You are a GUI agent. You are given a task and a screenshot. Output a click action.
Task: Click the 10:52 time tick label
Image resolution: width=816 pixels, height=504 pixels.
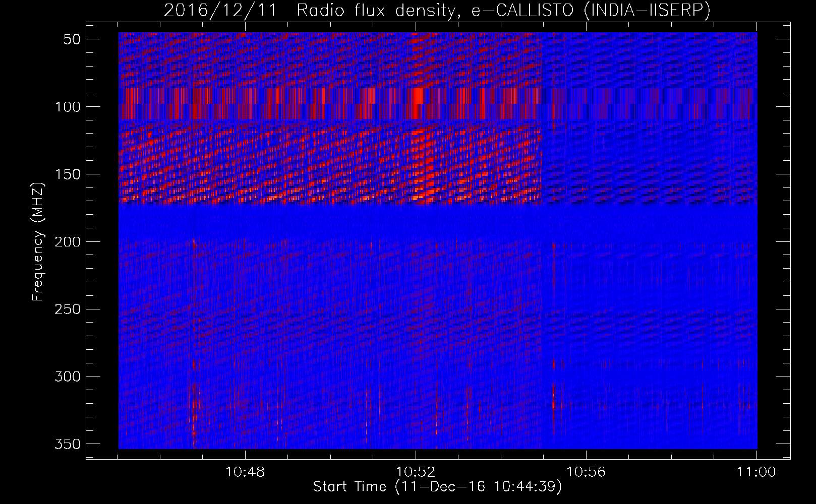[416, 472]
